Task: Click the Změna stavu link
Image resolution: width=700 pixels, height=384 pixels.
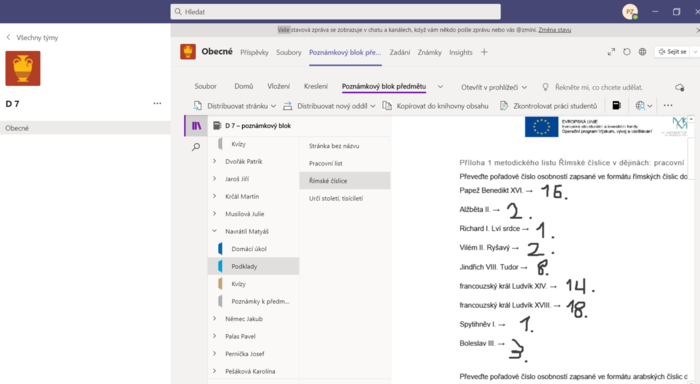Action: coord(554,30)
